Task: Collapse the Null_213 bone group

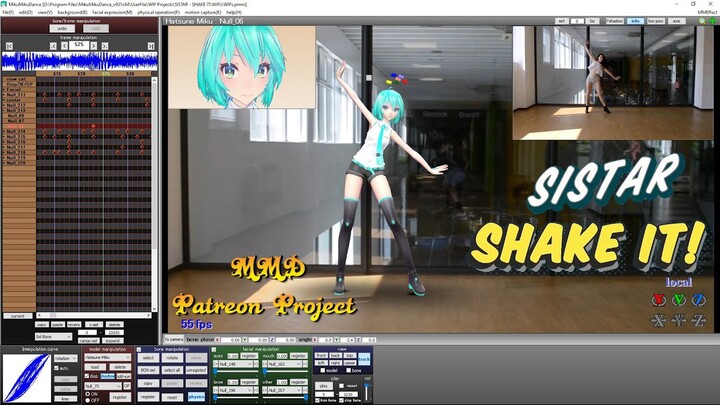Action: coord(4,110)
